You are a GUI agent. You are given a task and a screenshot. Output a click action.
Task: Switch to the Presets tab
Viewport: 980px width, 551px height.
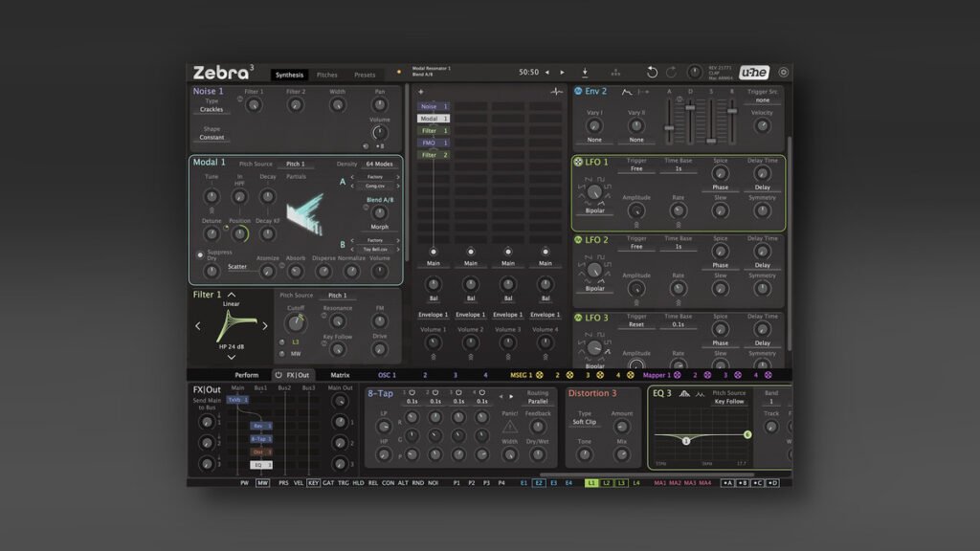pyautogui.click(x=365, y=75)
